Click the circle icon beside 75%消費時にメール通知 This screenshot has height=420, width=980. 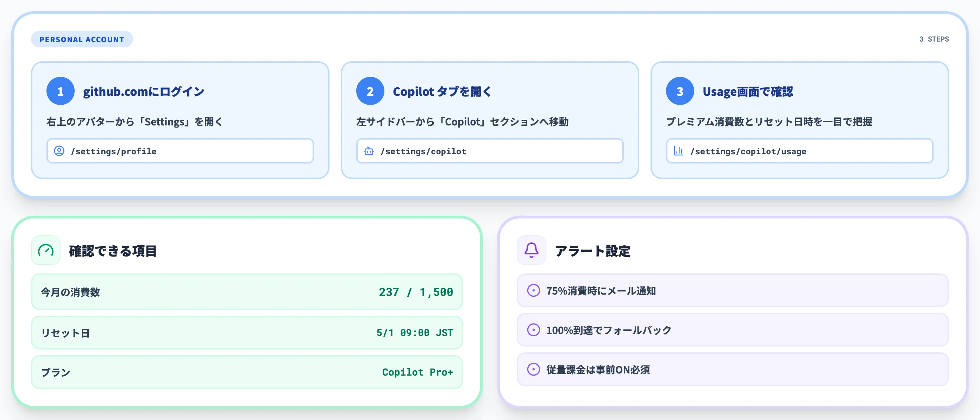[533, 291]
